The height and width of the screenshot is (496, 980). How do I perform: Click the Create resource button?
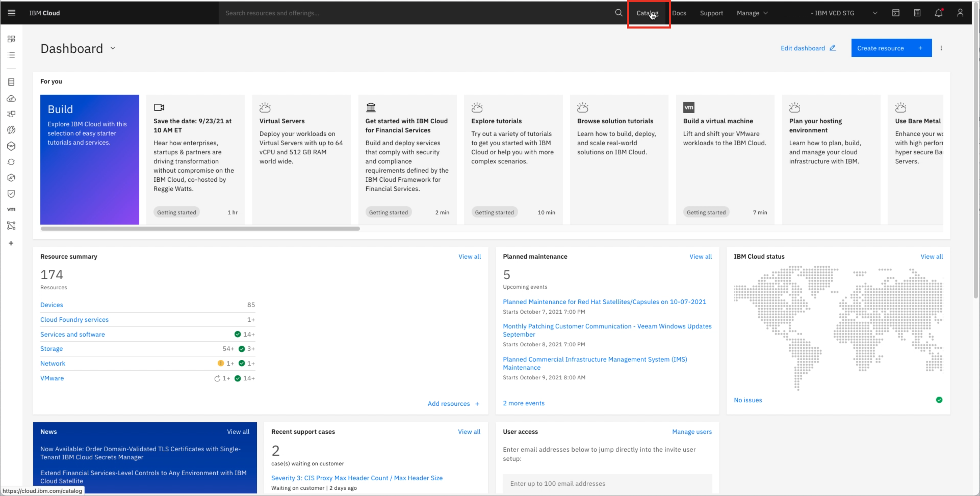(x=891, y=48)
